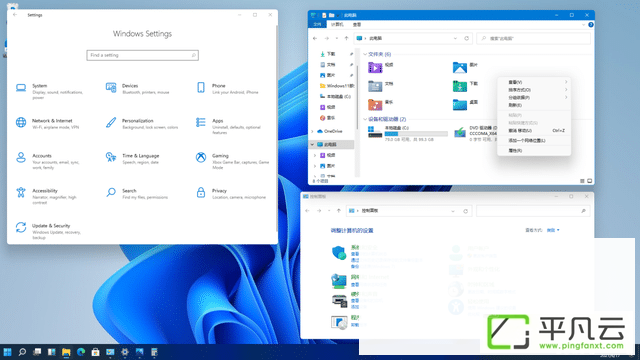Image resolution: width=640 pixels, height=360 pixels.
Task: Switch to the Computer (计算机) ribbon tab
Action: (337, 24)
